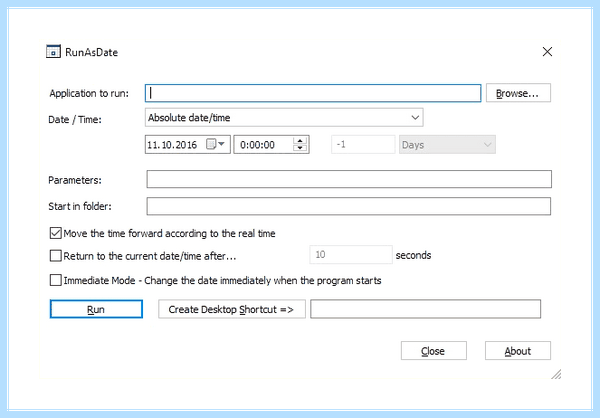The width and height of the screenshot is (600, 418).
Task: Click the 'Application to run:' label
Action: click(89, 93)
